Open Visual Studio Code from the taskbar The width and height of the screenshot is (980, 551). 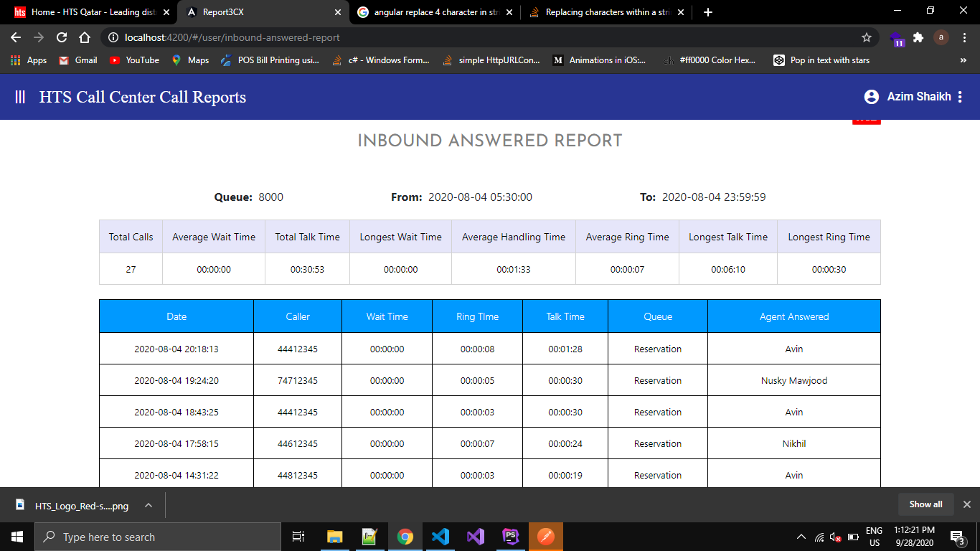(x=440, y=537)
